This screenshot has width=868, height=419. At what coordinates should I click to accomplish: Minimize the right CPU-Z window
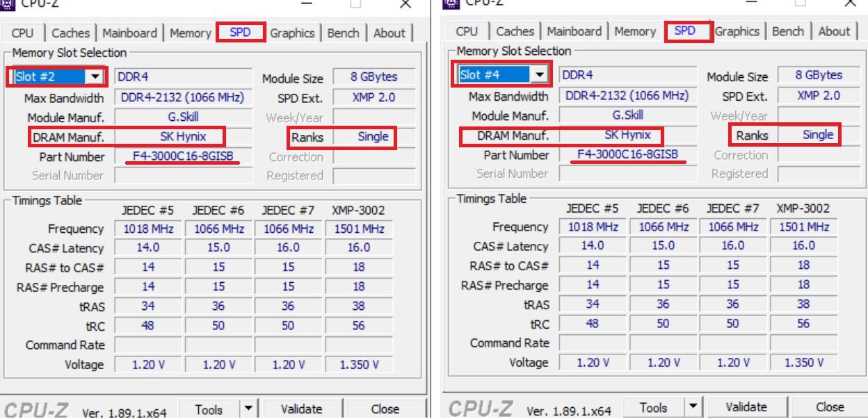751,3
